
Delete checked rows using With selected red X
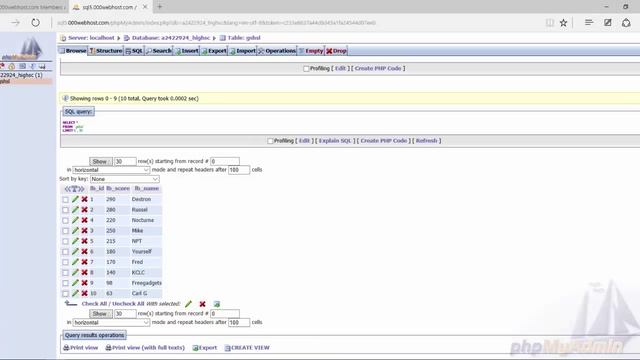click(x=202, y=304)
